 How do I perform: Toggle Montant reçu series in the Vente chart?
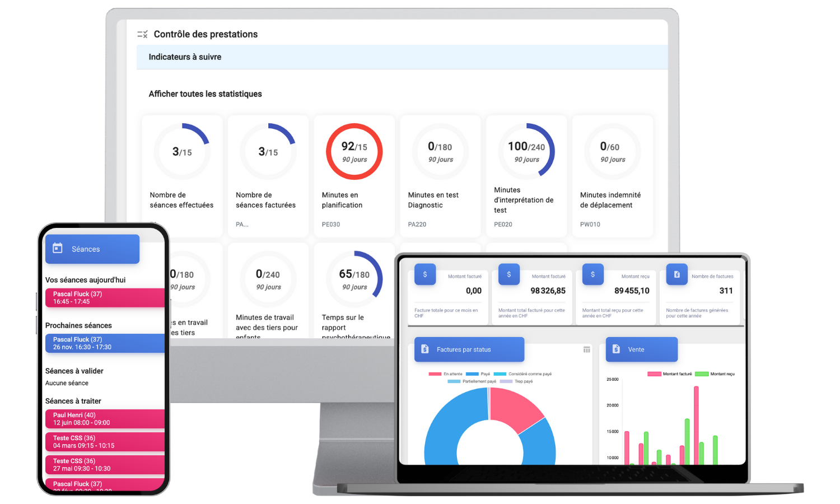coord(715,374)
